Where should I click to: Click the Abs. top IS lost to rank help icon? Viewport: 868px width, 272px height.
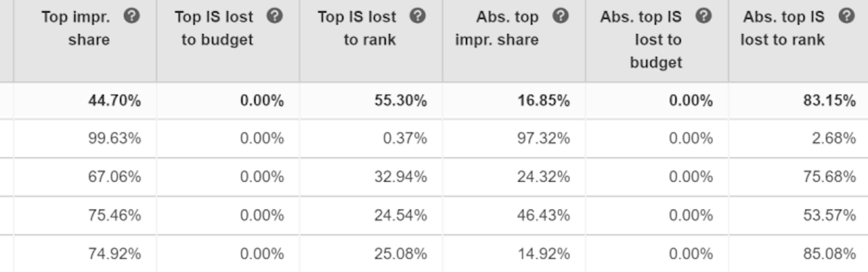tap(847, 16)
